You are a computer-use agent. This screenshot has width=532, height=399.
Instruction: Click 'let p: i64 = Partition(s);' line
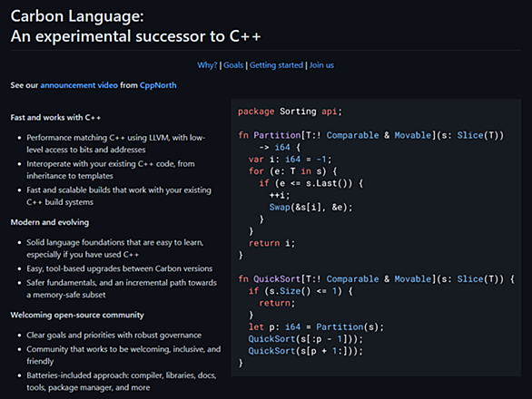(316, 326)
